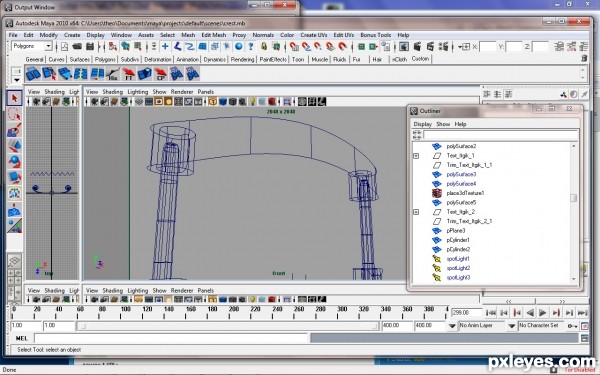
Task: Click the X coordinate input field
Action: (x=488, y=47)
